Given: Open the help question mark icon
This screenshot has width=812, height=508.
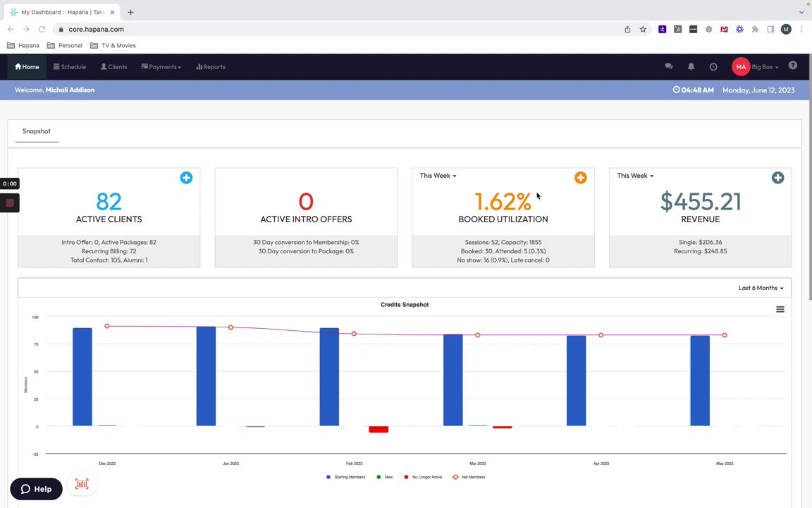Looking at the screenshot, I should (792, 66).
